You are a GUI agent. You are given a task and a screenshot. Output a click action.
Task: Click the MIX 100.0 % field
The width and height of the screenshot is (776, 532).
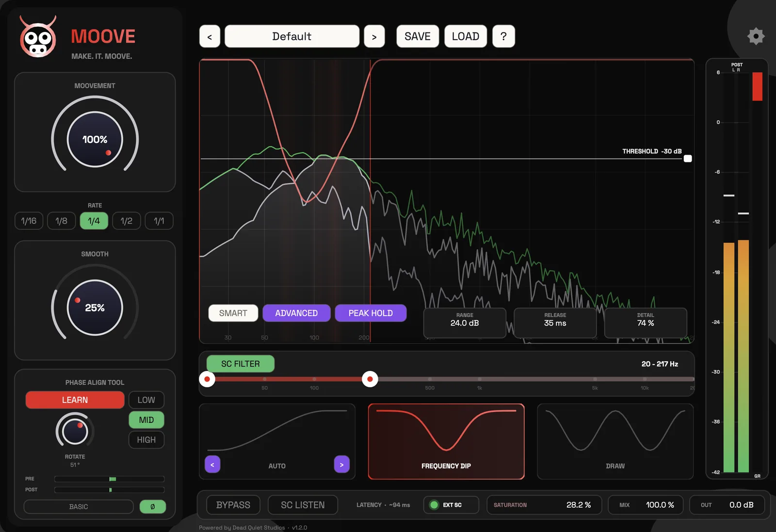click(x=646, y=505)
